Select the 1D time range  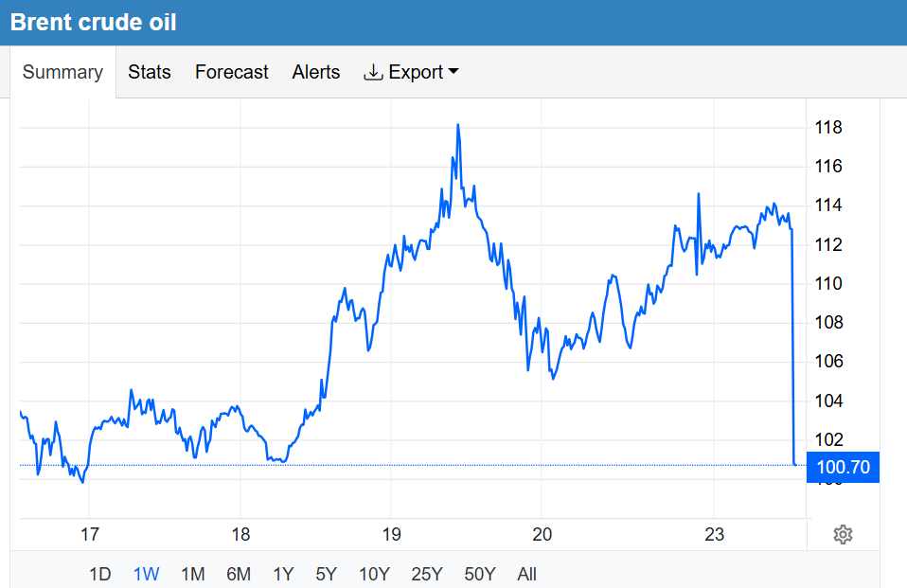point(99,574)
